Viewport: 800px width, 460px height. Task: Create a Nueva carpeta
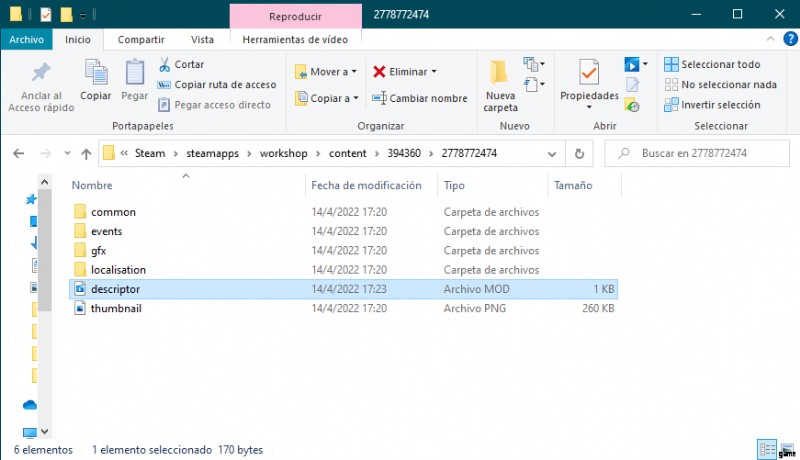click(500, 82)
